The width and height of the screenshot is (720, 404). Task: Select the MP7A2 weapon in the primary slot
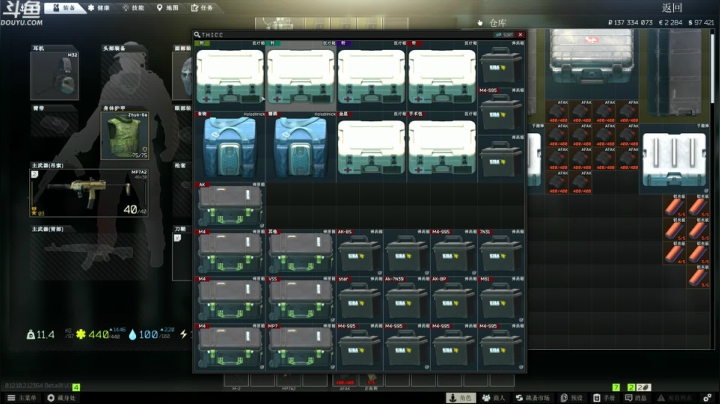[x=89, y=192]
